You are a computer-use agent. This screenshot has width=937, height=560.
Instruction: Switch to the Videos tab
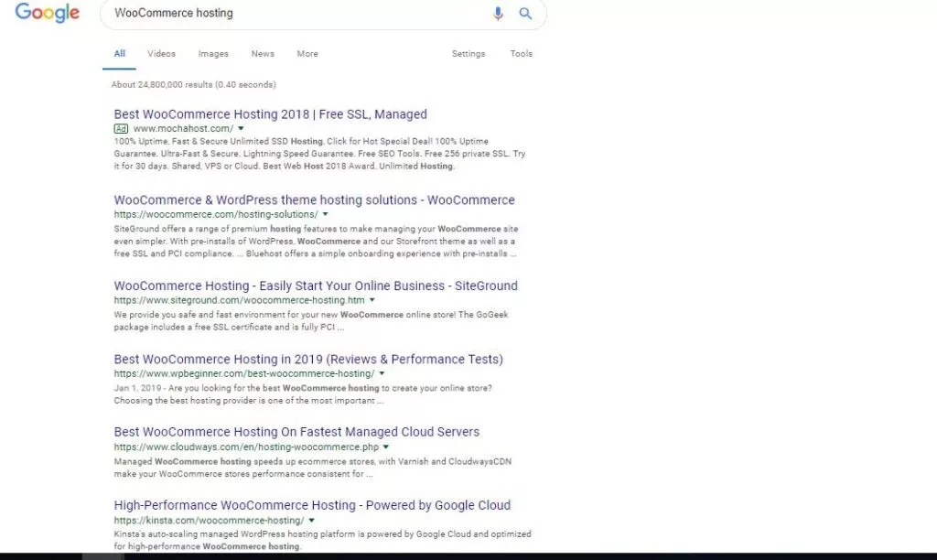tap(161, 54)
